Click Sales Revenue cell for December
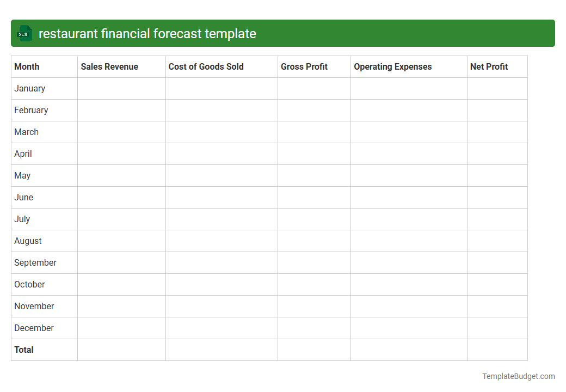Viewport: 566px width, 392px height. (121, 328)
